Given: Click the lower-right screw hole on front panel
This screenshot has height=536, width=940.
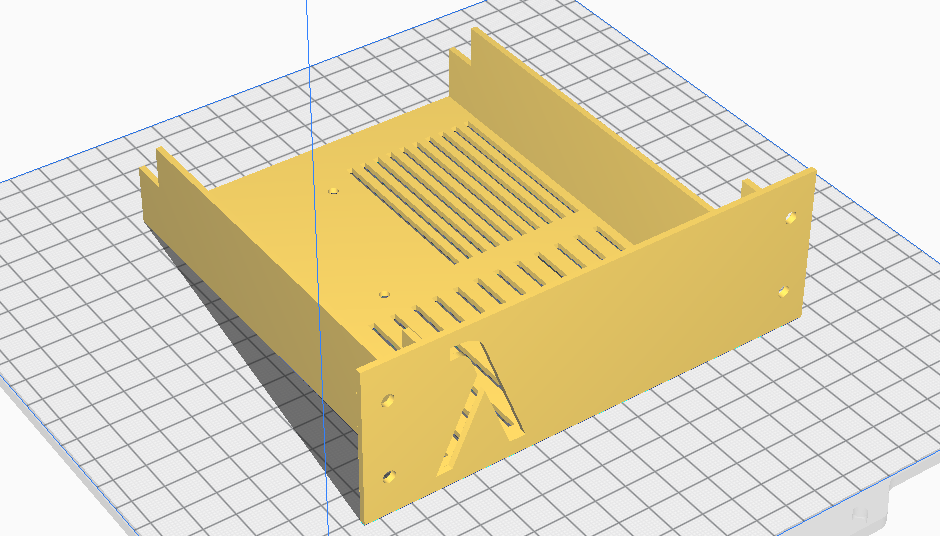Looking at the screenshot, I should point(783,292).
